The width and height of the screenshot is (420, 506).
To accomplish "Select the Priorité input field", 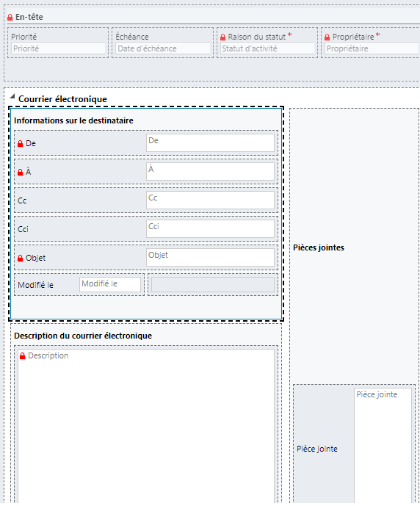I will click(59, 48).
